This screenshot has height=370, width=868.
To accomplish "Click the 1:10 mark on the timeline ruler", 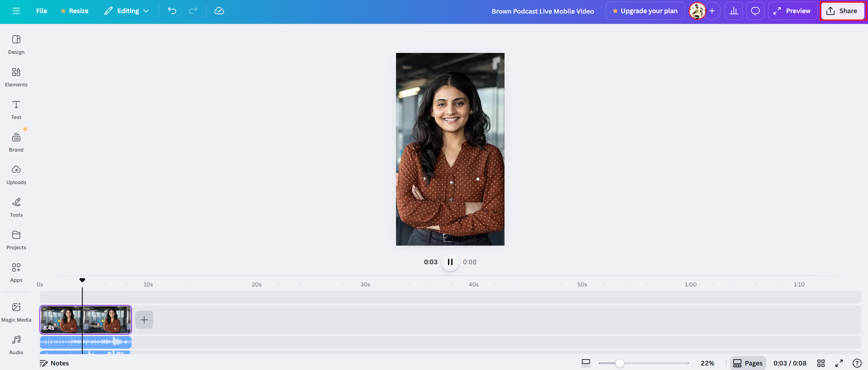I will click(799, 285).
